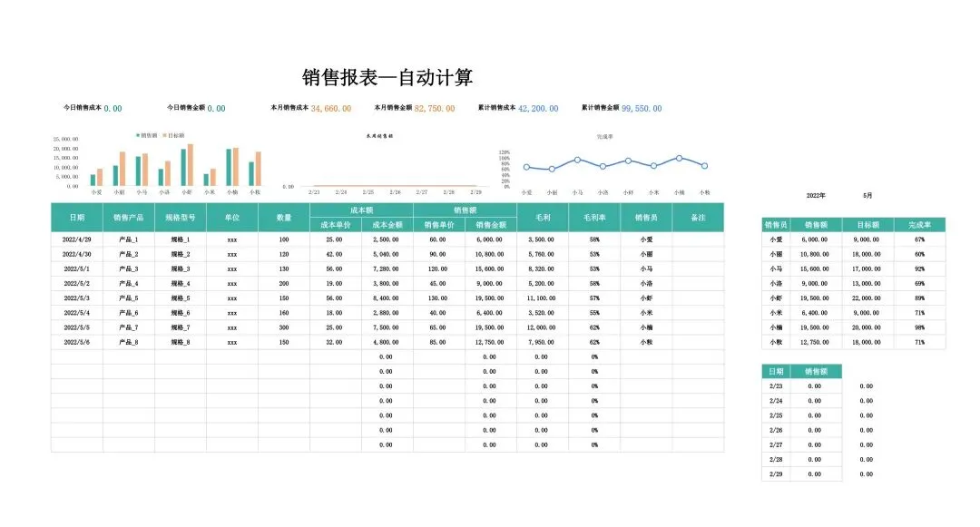Click the title 销售报表—自动计算
This screenshot has width=980, height=527.
(387, 77)
